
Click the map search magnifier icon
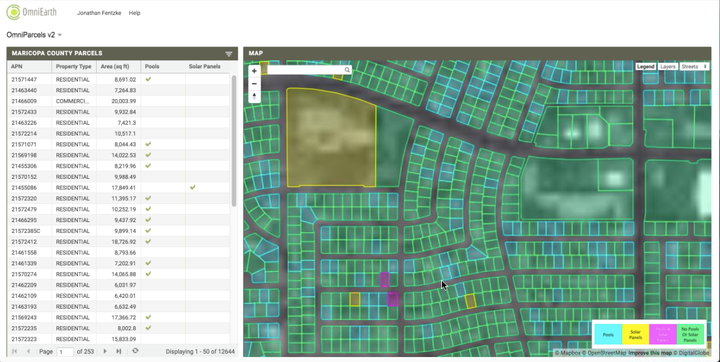tap(347, 70)
